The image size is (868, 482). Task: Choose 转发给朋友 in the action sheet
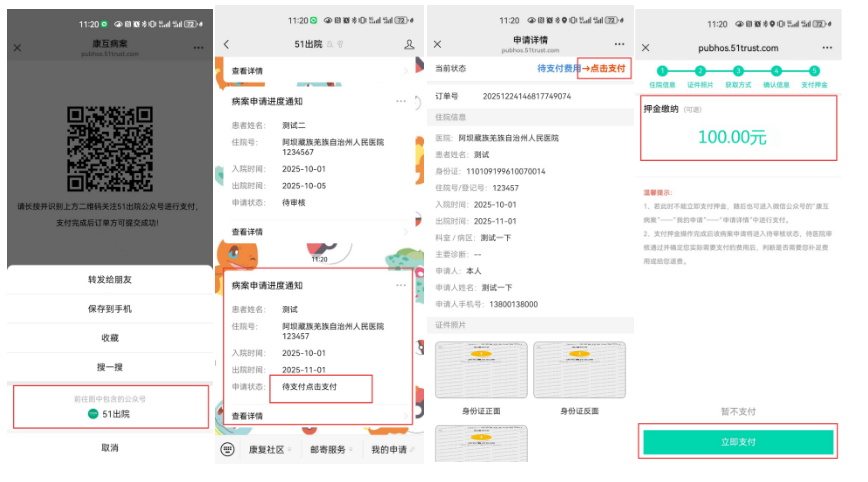pos(109,279)
